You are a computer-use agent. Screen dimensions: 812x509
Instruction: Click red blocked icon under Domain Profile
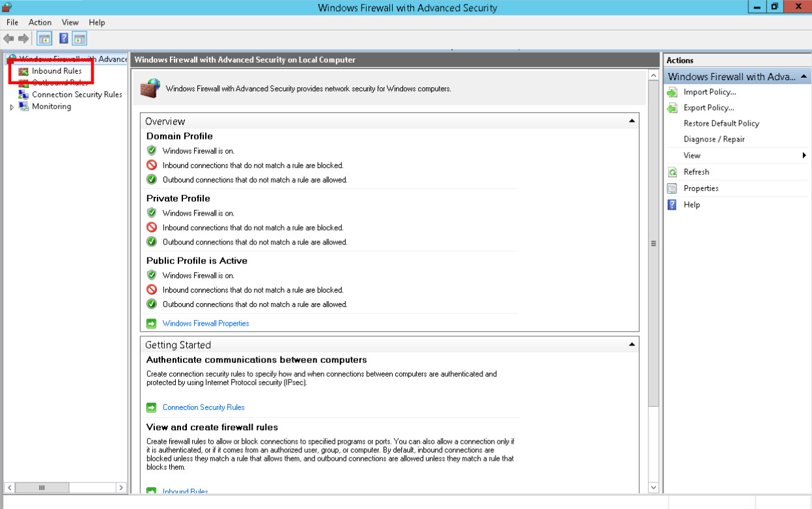pyautogui.click(x=152, y=165)
